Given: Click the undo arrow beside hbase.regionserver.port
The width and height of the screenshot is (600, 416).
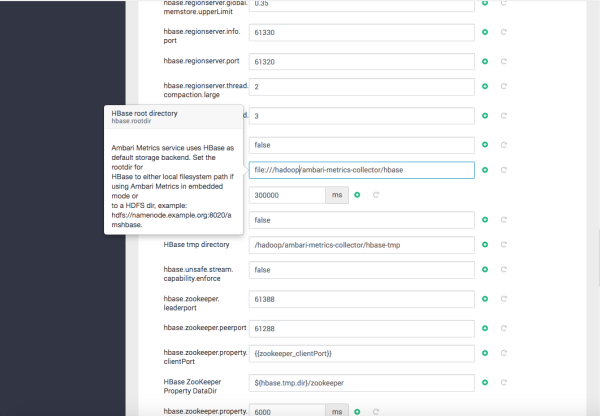Looking at the screenshot, I should 504,61.
